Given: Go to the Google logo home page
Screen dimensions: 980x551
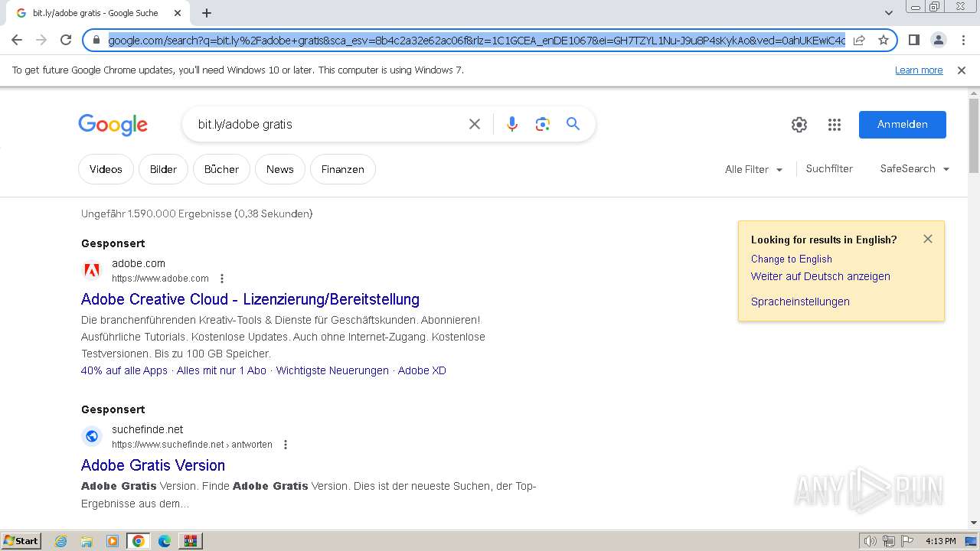Looking at the screenshot, I should 113,125.
